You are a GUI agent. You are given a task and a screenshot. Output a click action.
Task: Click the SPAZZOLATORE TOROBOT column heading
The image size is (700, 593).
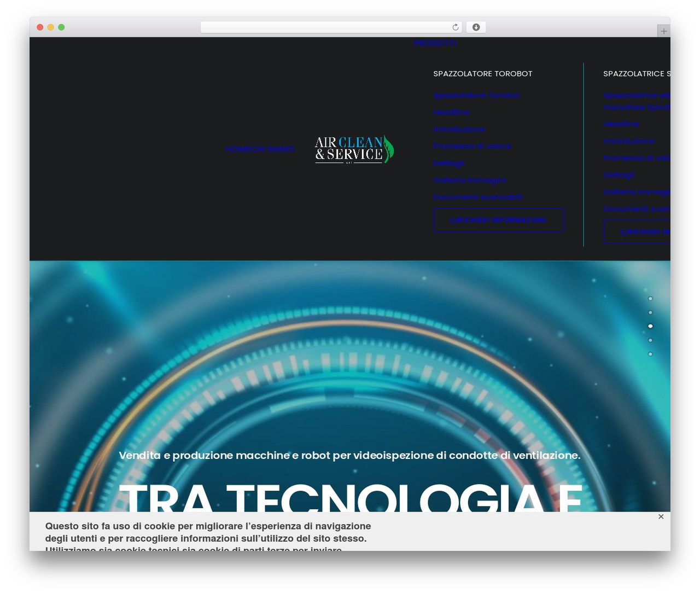[x=482, y=73]
